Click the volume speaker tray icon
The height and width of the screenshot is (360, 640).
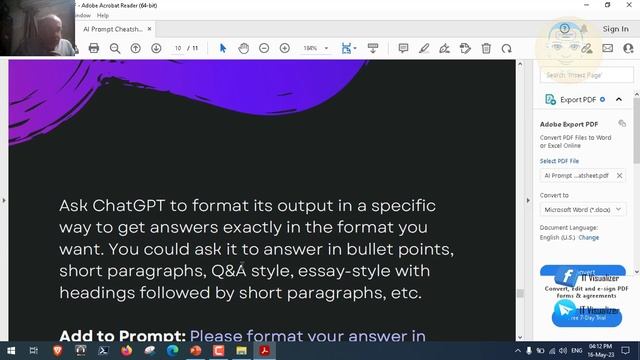pos(563,351)
